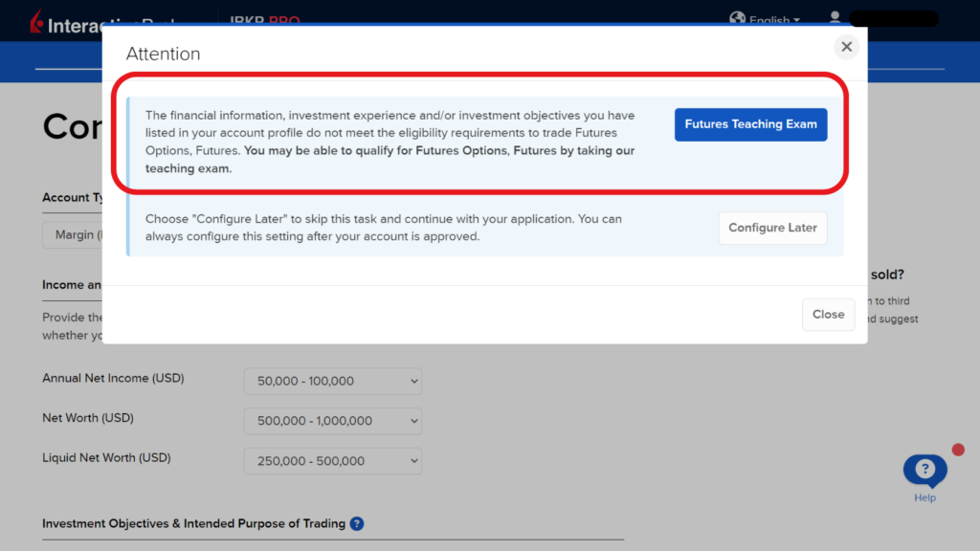Click the red notification dot above Help
The image size is (980, 551).
[x=958, y=448]
